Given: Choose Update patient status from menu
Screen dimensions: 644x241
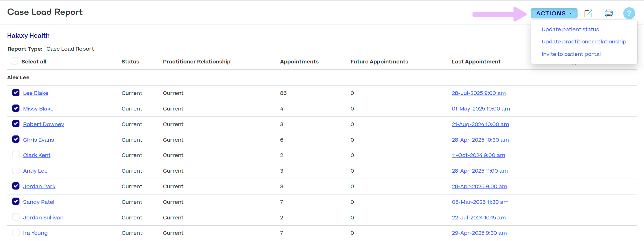Looking at the screenshot, I should coord(570,29).
